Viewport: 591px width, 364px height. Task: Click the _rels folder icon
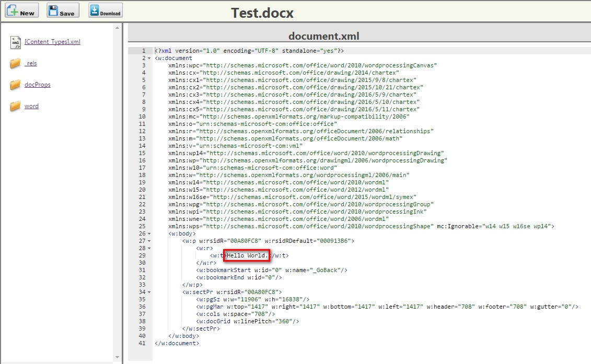click(x=15, y=64)
